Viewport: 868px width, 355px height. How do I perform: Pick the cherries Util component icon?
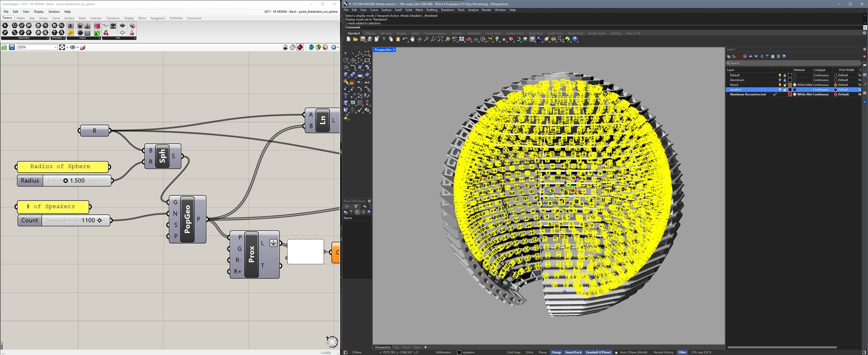point(106,32)
